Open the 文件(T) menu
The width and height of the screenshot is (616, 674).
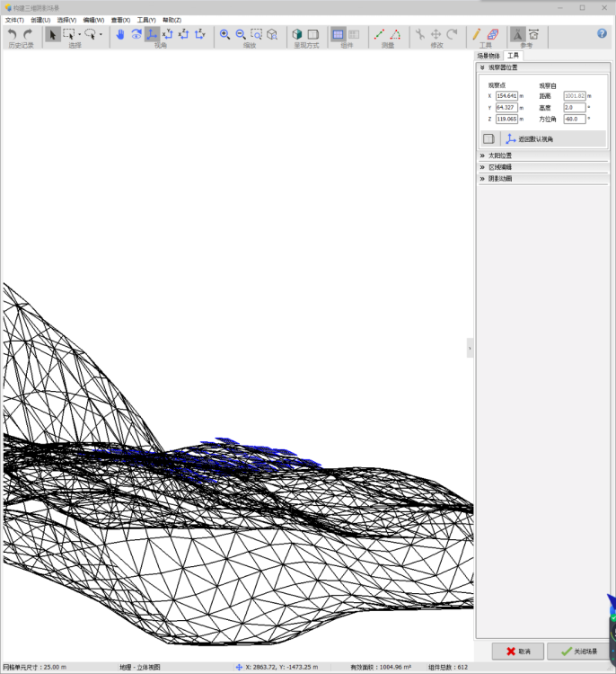[14, 20]
